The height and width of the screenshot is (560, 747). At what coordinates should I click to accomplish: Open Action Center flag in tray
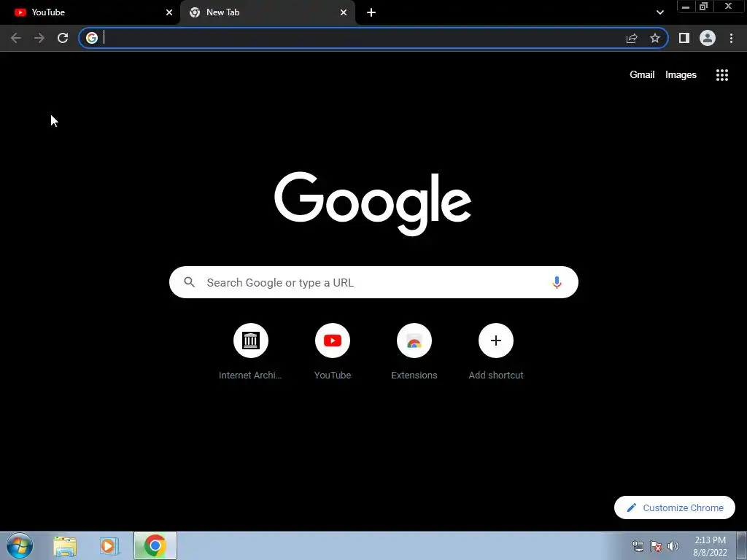(x=656, y=547)
